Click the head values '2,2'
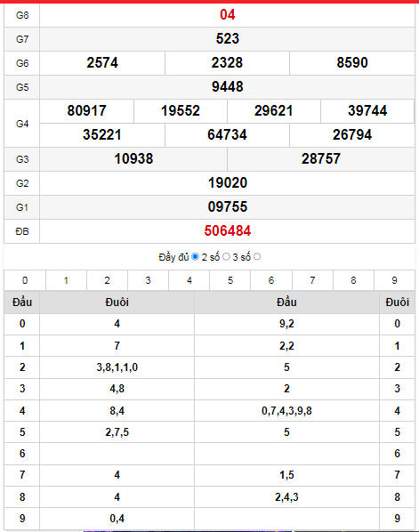Screen dimensions: 419x532 [286, 346]
